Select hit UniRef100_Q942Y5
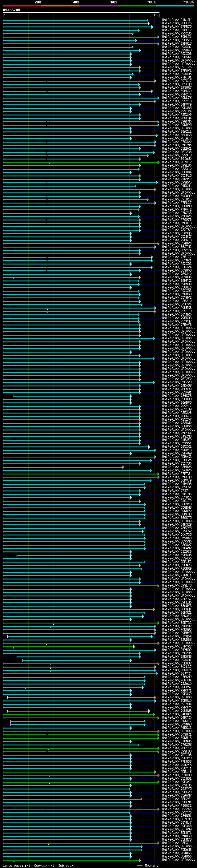Image resolution: width=197 pixels, height=868 pixels. tap(177, 765)
